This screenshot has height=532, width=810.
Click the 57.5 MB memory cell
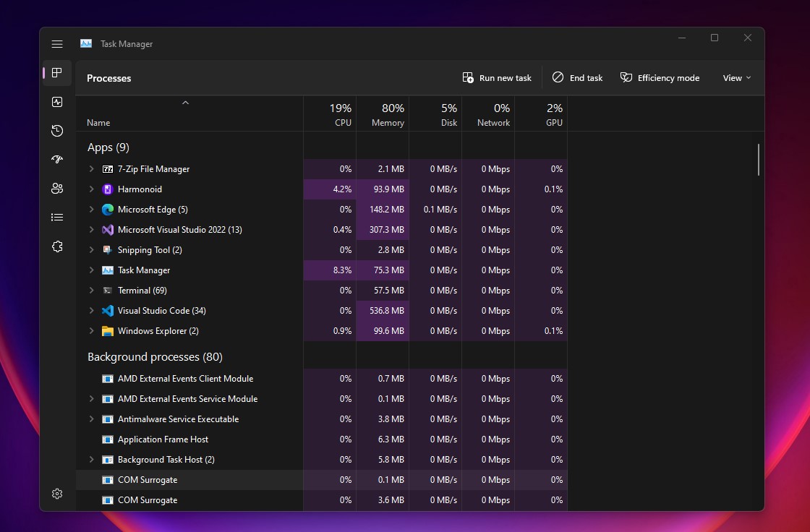(x=383, y=291)
